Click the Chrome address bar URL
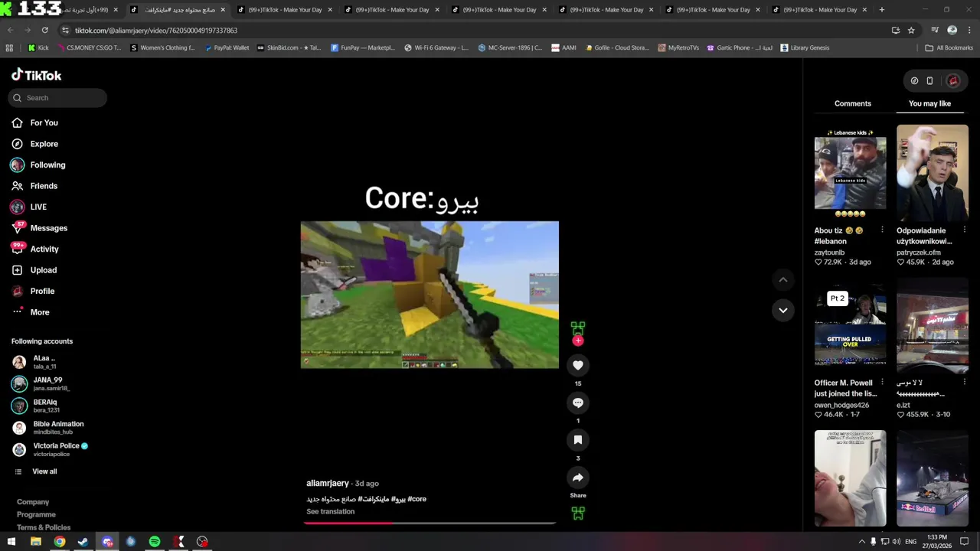Viewport: 980px width, 551px height. (156, 30)
